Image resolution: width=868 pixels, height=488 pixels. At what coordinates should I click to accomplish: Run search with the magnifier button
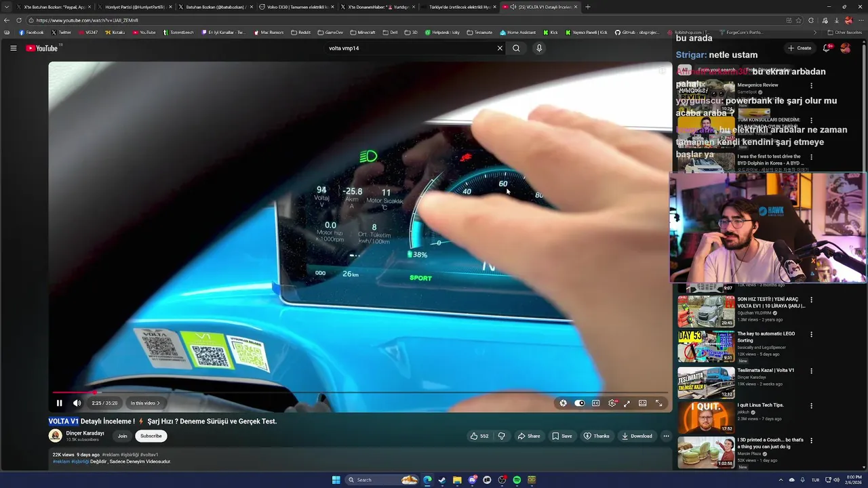click(x=516, y=48)
